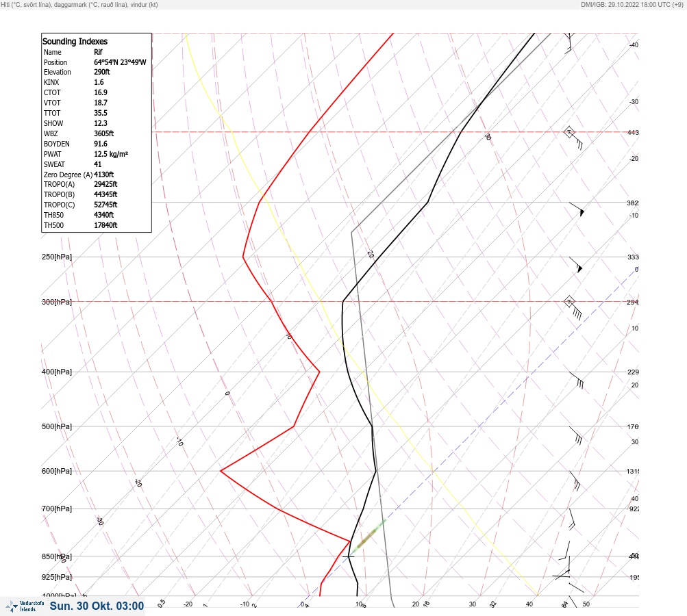Click the Zero Degree (A) value 4130ft

pyautogui.click(x=104, y=175)
